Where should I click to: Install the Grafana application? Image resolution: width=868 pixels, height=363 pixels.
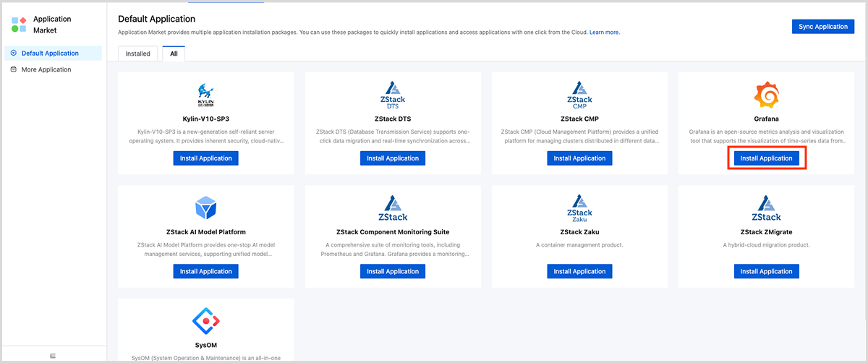[x=766, y=158]
